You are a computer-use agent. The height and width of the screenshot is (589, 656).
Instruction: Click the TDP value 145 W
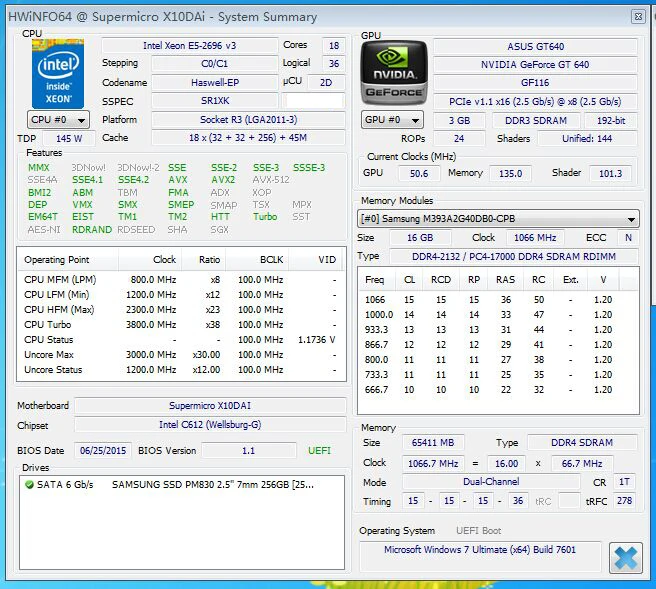coord(69,138)
